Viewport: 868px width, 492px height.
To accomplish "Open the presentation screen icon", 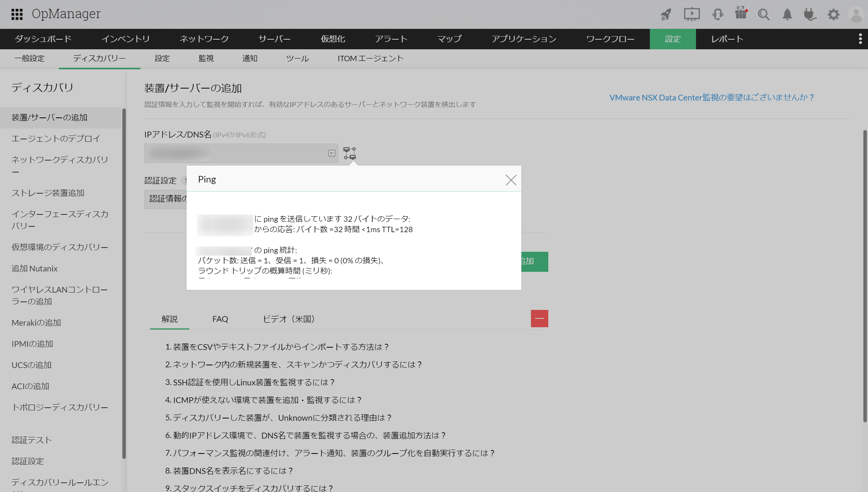I will (691, 15).
